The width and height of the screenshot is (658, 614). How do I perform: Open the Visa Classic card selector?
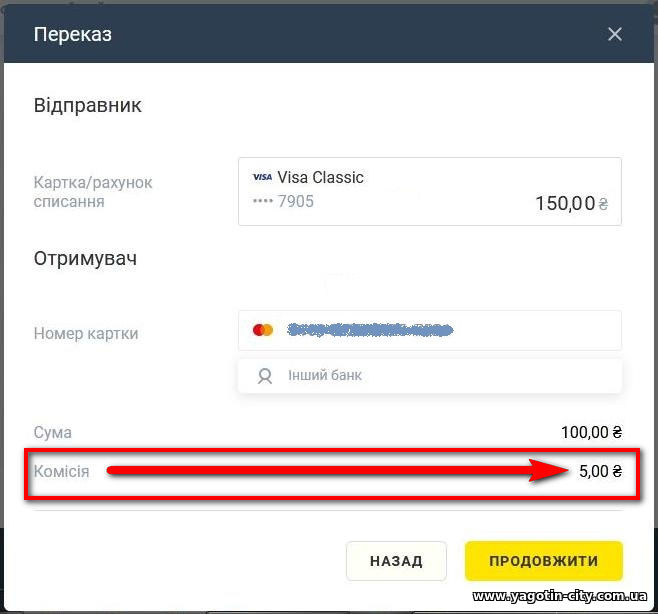(x=430, y=191)
